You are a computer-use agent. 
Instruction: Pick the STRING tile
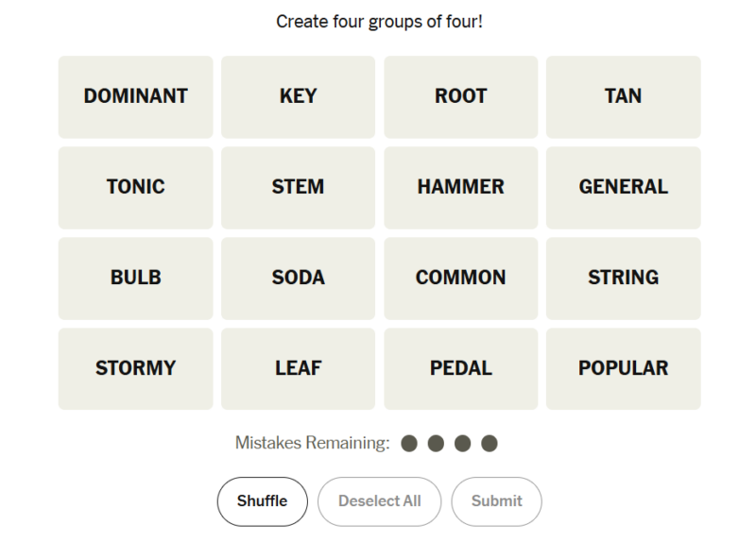(x=623, y=278)
